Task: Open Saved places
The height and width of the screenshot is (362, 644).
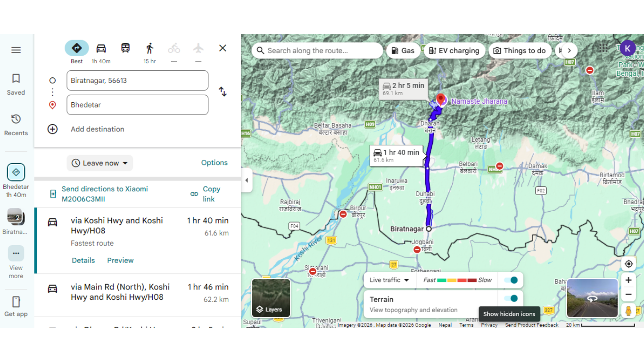Action: pos(16,84)
